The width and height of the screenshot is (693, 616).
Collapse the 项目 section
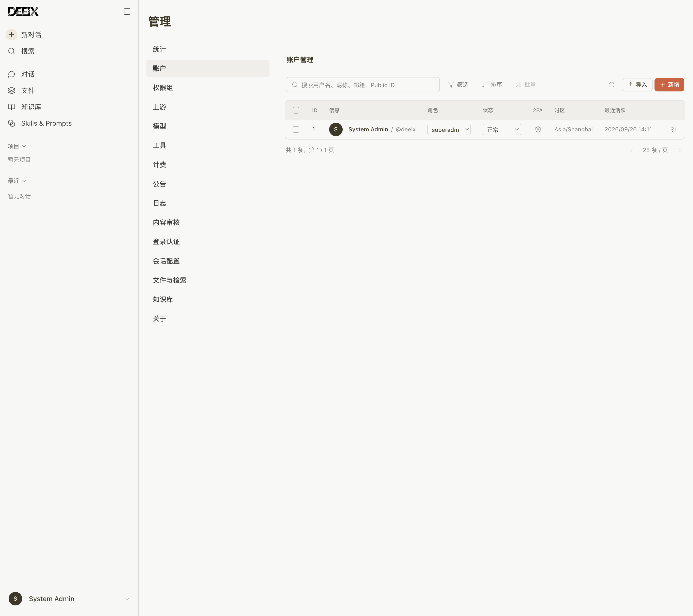tap(17, 146)
